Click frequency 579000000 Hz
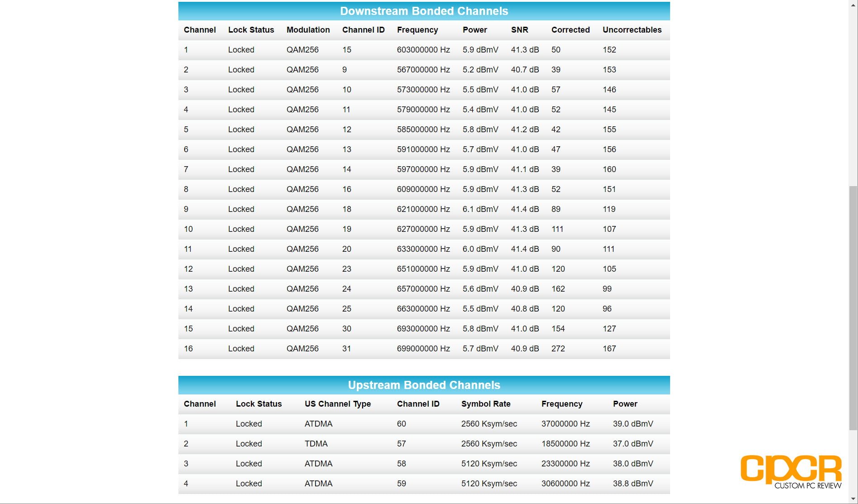The image size is (858, 504). coord(423,110)
